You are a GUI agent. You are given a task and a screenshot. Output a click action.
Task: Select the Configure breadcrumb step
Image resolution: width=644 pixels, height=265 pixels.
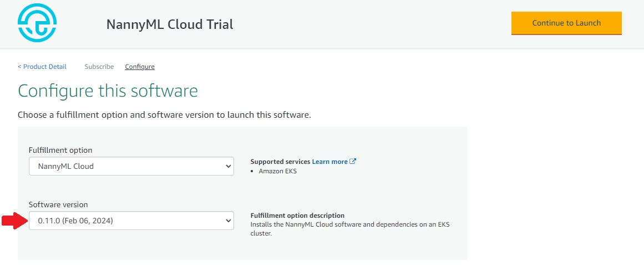(x=140, y=67)
